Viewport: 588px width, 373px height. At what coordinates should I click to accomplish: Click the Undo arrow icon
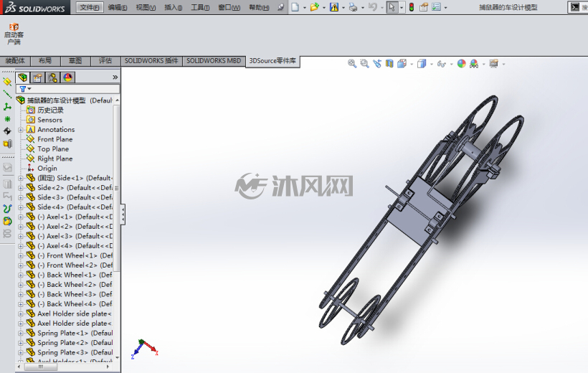point(372,7)
